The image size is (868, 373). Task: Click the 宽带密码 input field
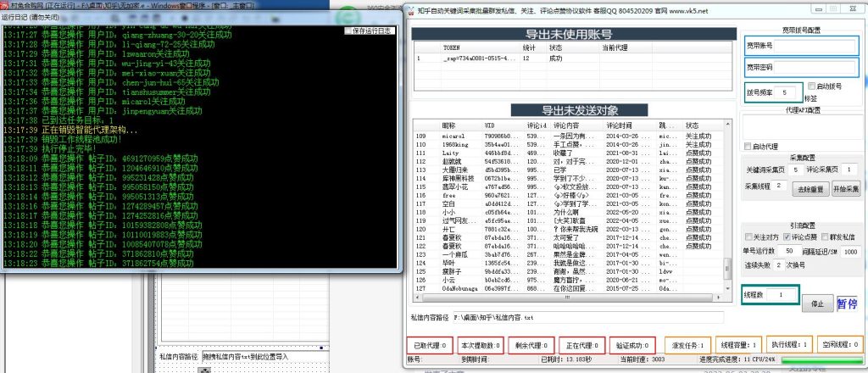click(815, 68)
